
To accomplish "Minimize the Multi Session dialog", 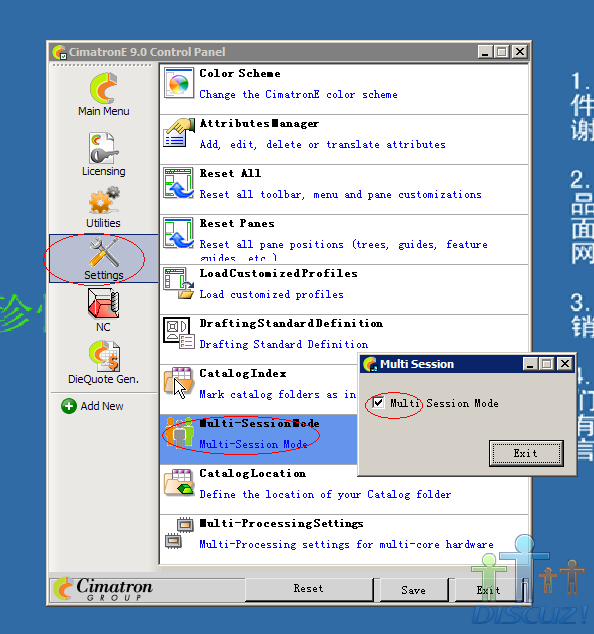I will (x=530, y=364).
